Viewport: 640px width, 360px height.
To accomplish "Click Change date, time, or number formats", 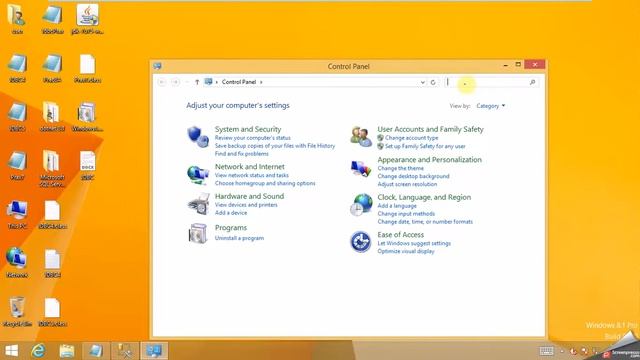I will coord(425,222).
